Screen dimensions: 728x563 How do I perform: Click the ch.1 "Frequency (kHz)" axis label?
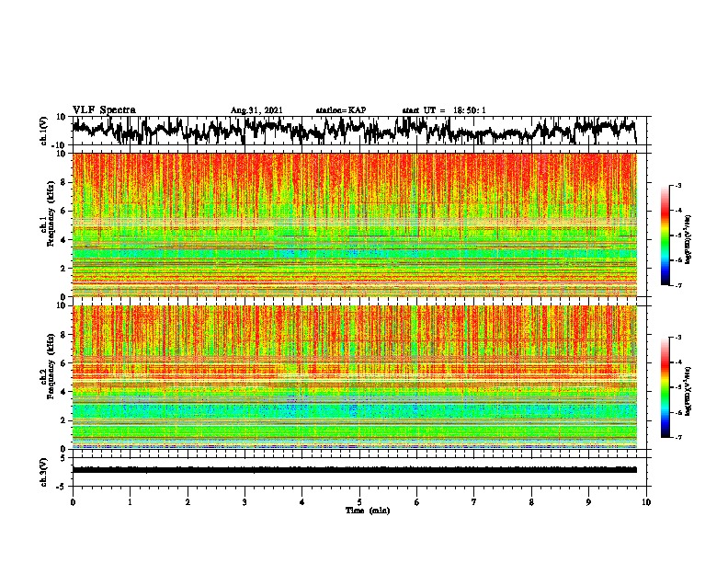(x=51, y=214)
